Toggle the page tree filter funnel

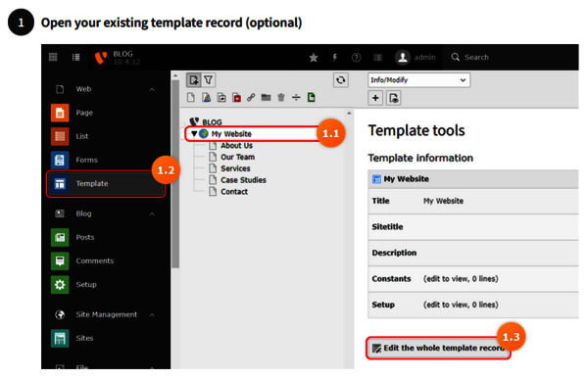click(208, 80)
